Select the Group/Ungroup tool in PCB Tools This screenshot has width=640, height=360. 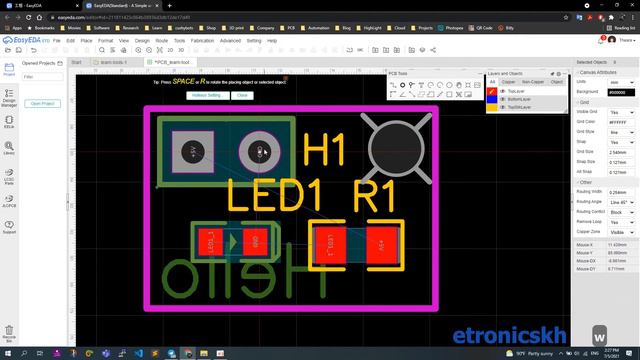(458, 94)
